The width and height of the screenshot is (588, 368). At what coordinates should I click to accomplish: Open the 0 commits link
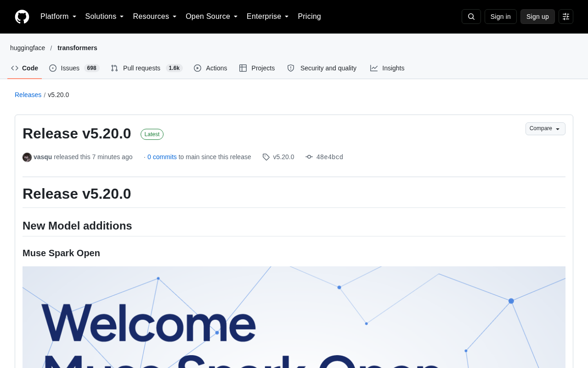[x=162, y=157]
